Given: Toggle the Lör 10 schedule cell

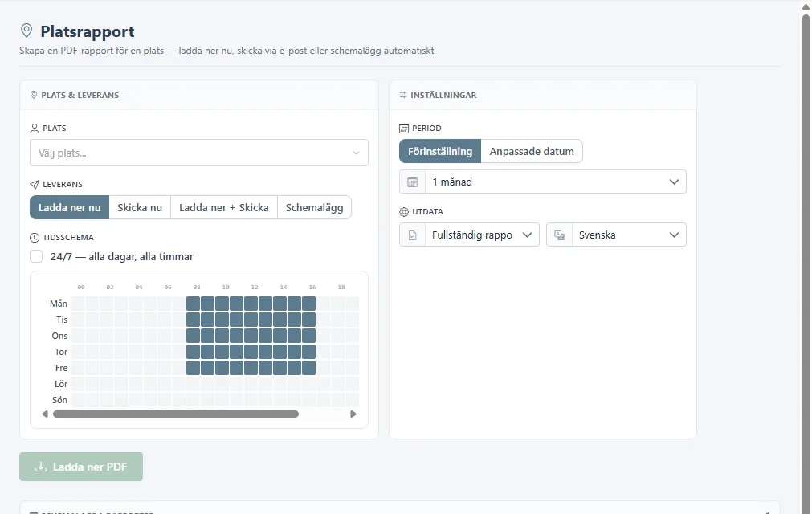Looking at the screenshot, I should pos(222,384).
